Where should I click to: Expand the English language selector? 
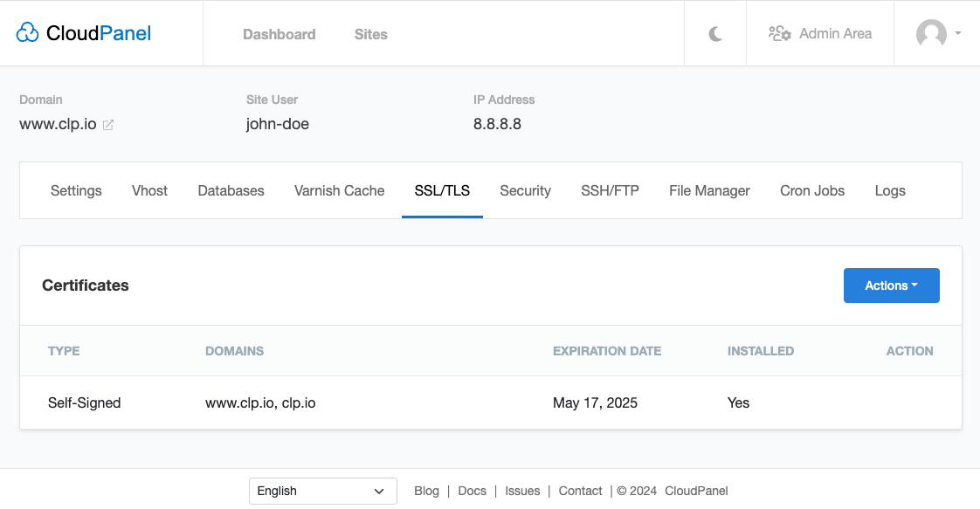[322, 491]
